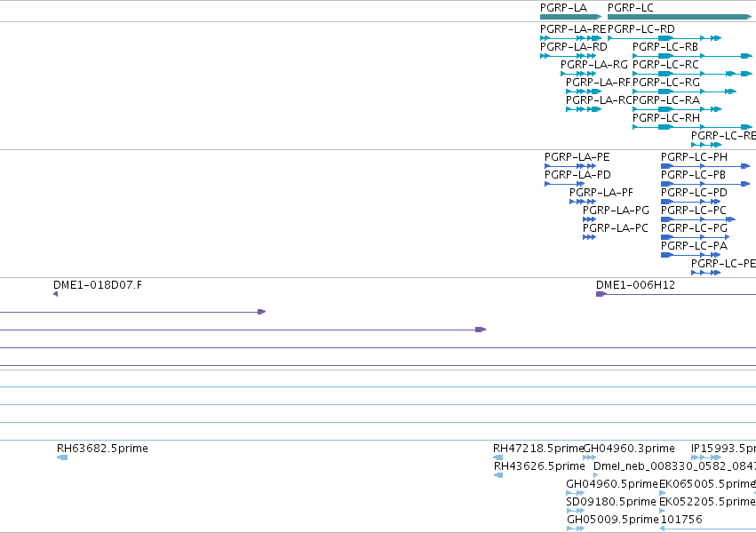Viewport: 756px width, 533px height.
Task: Click the PGRP-LA-RD transcript
Action: (568, 56)
